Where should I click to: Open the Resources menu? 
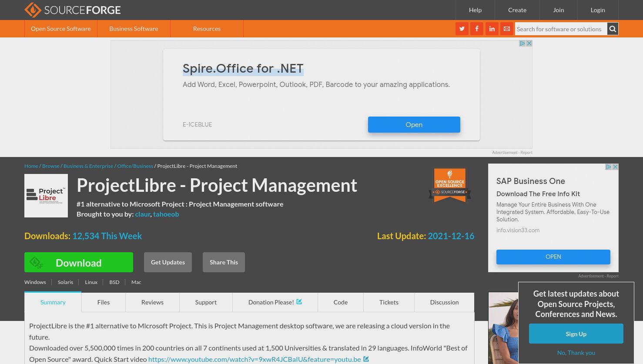[x=207, y=29]
